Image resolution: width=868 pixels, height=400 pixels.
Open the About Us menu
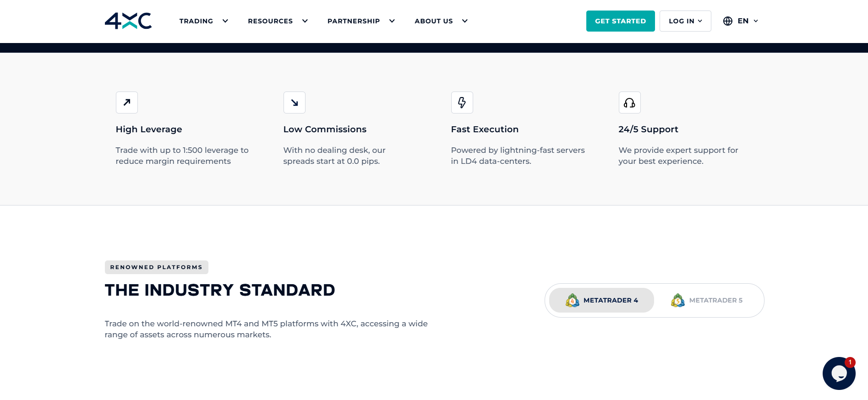(434, 21)
